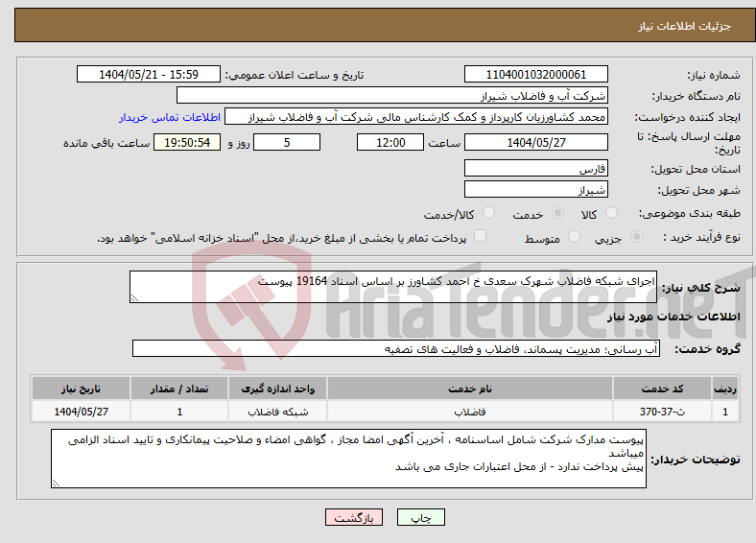Click the quantity cell showing 1
Image resolution: width=756 pixels, height=543 pixels.
tap(179, 412)
